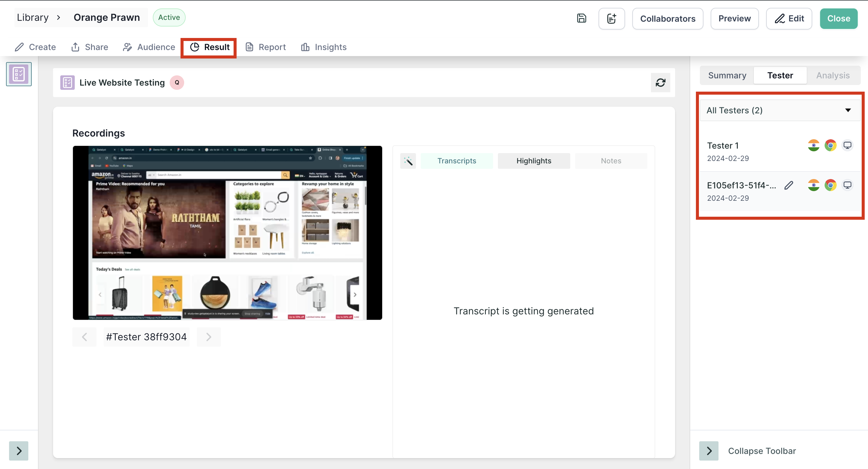Open the Amazon recording thumbnail
This screenshot has width=868, height=469.
pos(228,232)
